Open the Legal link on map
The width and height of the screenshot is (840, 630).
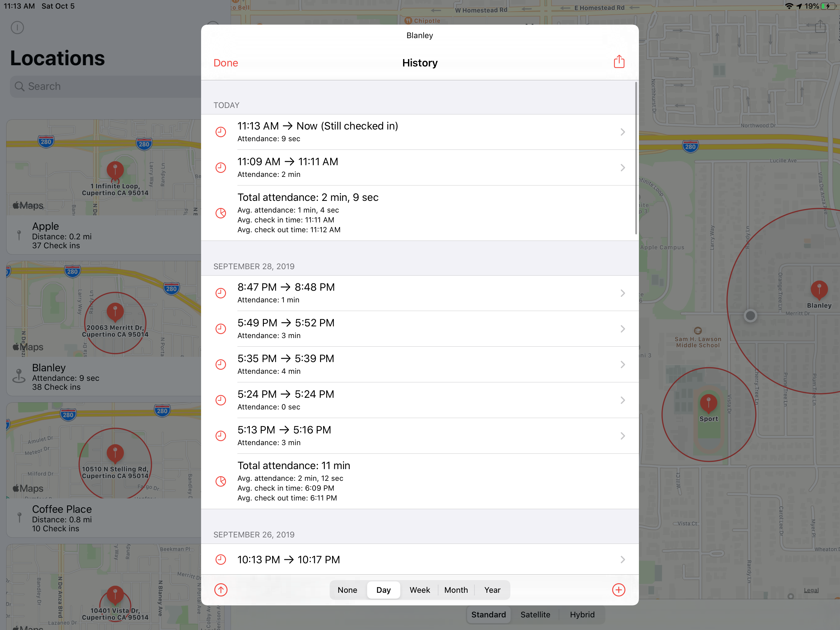point(811,590)
